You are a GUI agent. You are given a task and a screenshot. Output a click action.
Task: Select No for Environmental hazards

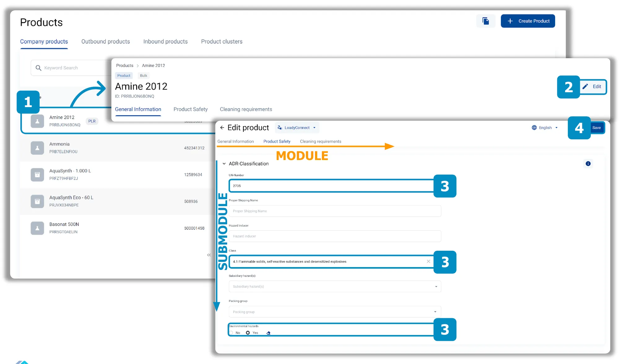click(231, 333)
